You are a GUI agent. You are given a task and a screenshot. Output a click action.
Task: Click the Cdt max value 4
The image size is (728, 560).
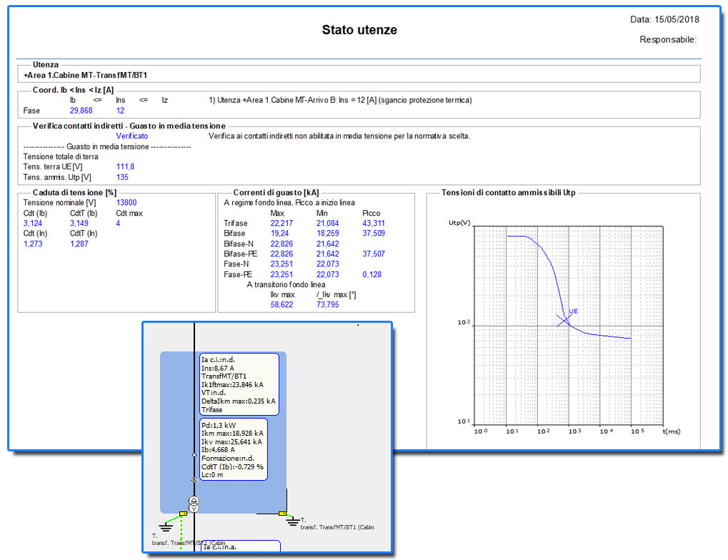(x=118, y=224)
